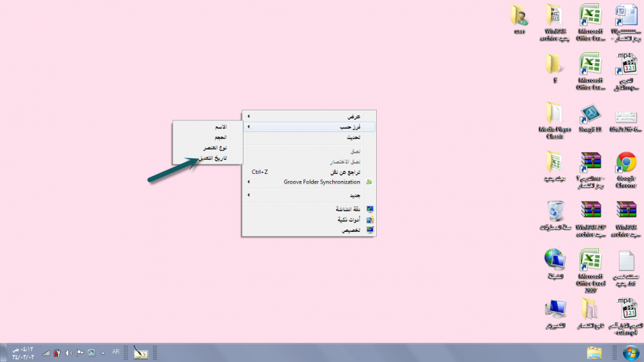This screenshot has width=644, height=362.
Task: Click the volume speaker tray icon
Action: click(68, 352)
